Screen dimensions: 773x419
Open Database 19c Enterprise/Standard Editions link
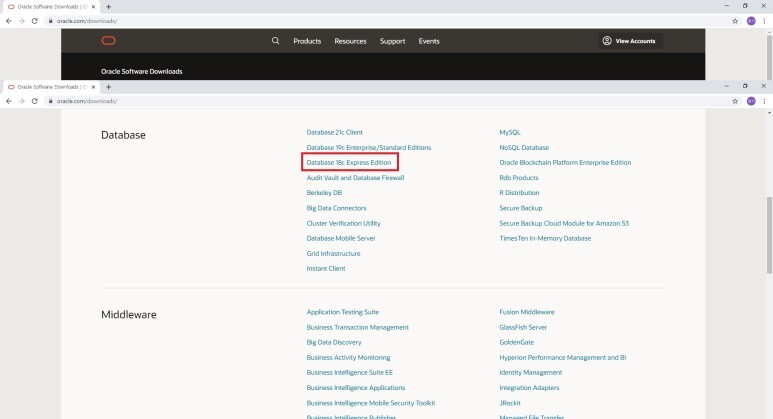tap(369, 147)
